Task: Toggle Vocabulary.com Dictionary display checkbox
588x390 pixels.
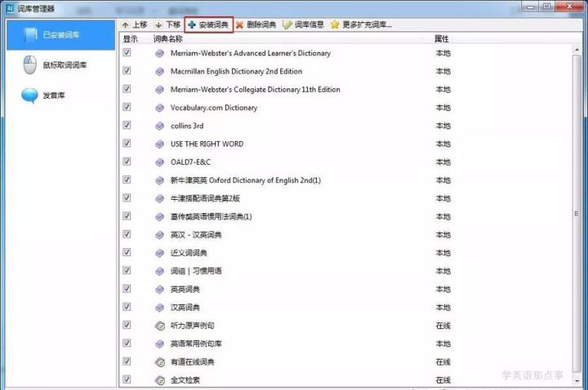Action: (127, 107)
